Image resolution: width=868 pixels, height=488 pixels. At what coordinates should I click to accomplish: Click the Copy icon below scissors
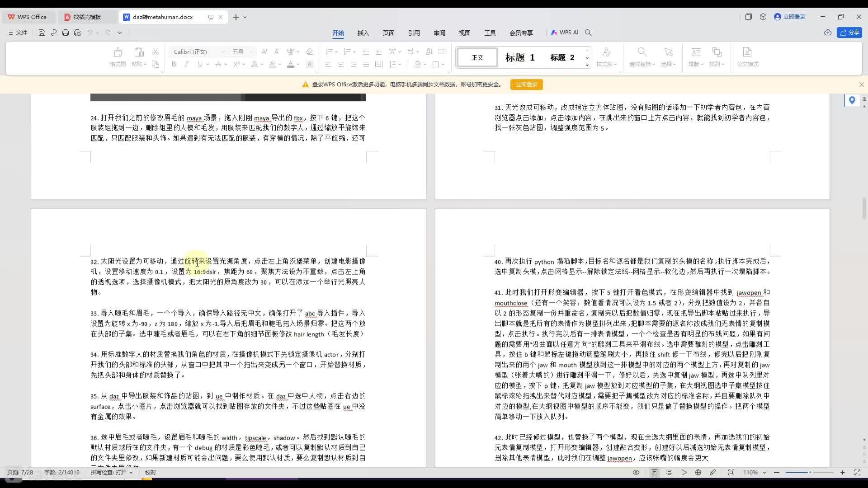point(156,64)
